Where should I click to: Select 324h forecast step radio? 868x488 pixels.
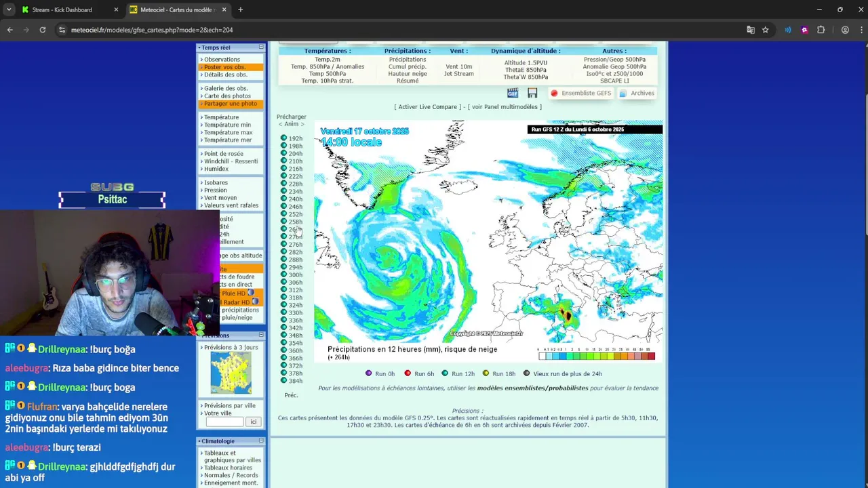tap(283, 305)
